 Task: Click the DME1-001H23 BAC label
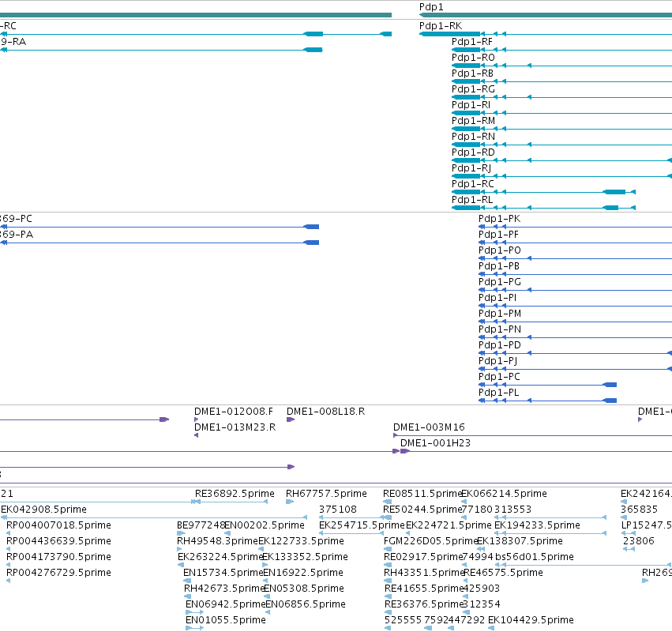point(435,443)
